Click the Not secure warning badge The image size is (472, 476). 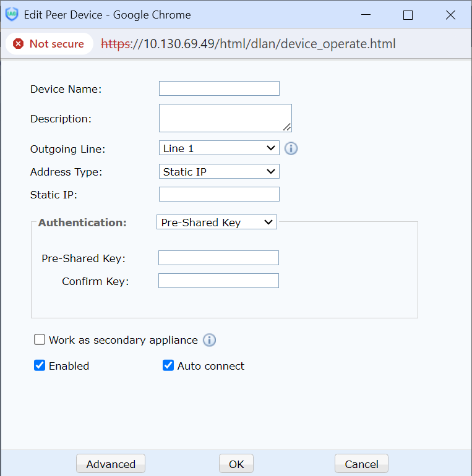pyautogui.click(x=49, y=44)
